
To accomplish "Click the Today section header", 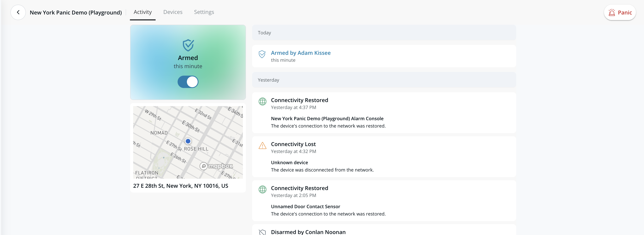I will click(x=264, y=33).
